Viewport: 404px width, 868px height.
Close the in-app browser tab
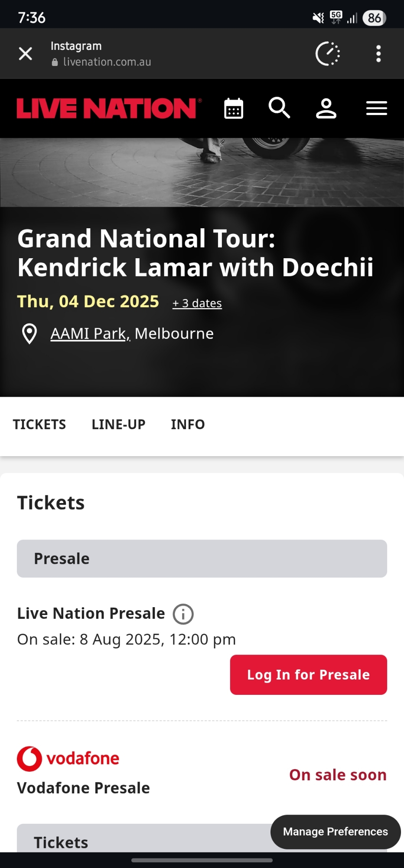point(26,54)
